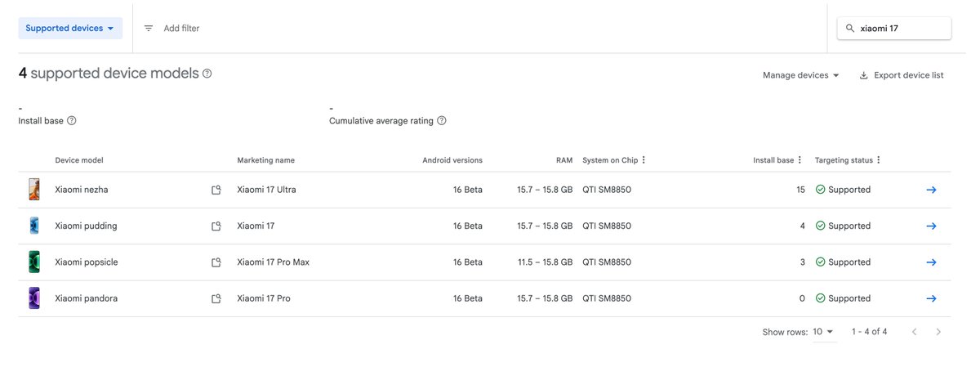Click the Supported check icon in popsicle row
The image size is (980, 376).
[x=820, y=262]
